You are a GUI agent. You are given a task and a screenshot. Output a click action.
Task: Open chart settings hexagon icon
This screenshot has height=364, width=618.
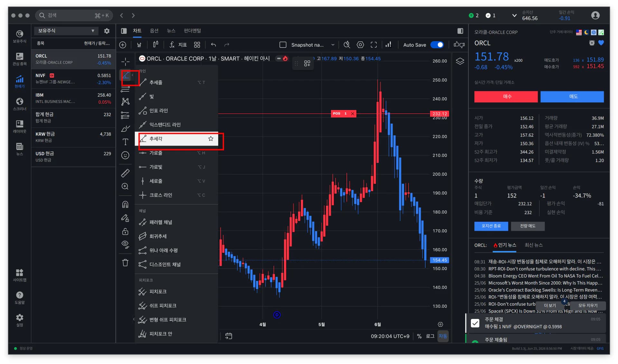360,45
